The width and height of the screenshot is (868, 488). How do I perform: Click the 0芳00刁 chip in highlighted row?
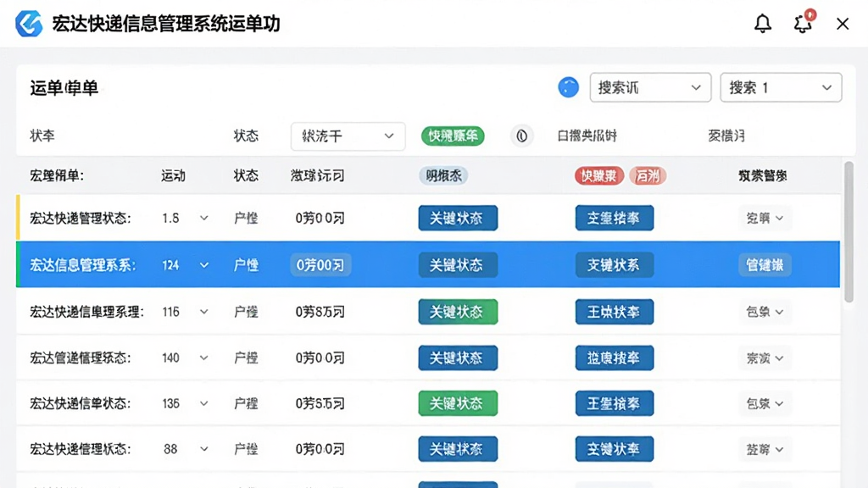pos(320,265)
